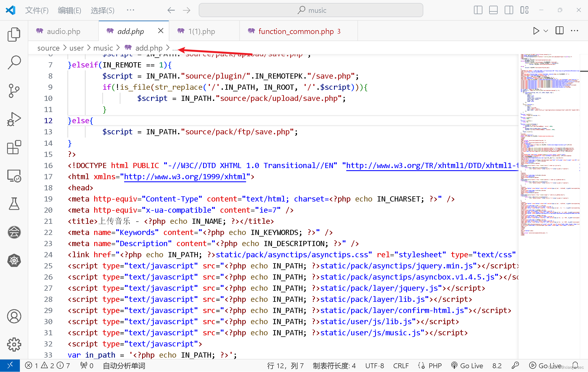588x372 pixels.
Task: Click Go Live in status bar
Action: [x=467, y=366]
